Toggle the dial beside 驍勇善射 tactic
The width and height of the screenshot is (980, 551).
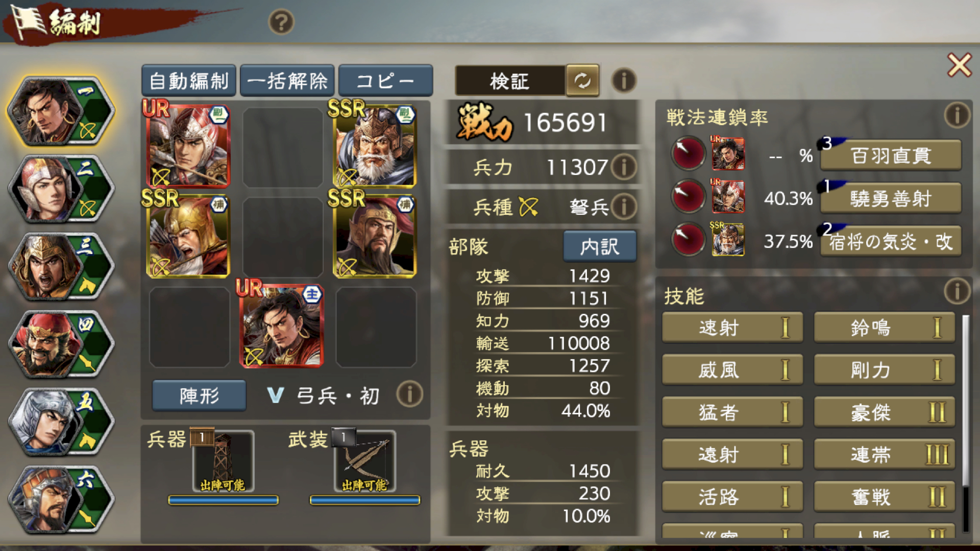(688, 196)
